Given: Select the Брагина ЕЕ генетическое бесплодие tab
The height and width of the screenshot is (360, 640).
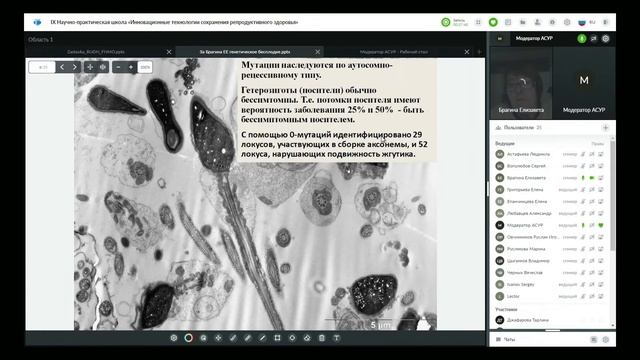Looking at the screenshot, I should (x=245, y=52).
